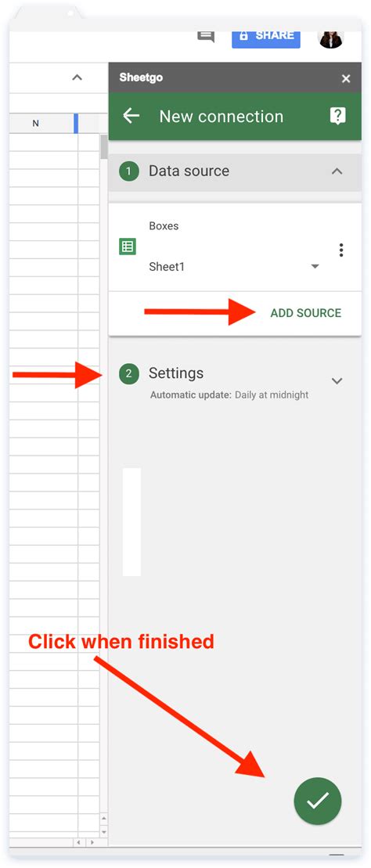Click the scroll down arrow of the sheet
Screen dimensions: 371x868
click(104, 832)
